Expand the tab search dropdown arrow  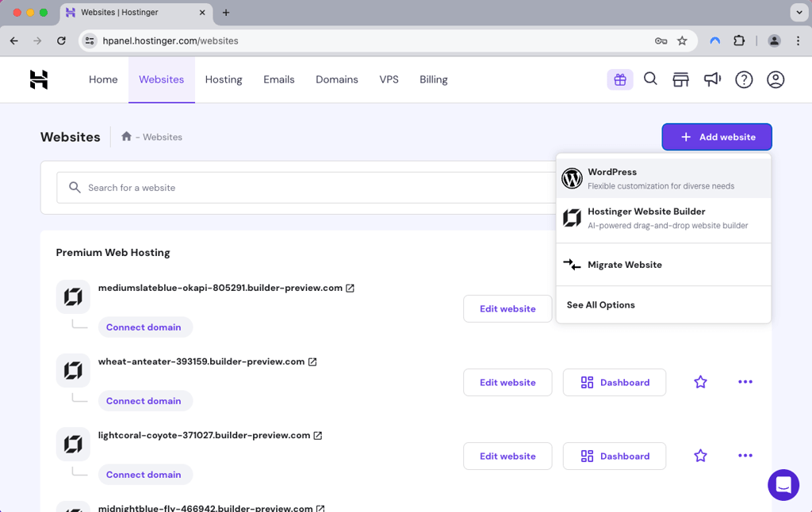click(799, 13)
